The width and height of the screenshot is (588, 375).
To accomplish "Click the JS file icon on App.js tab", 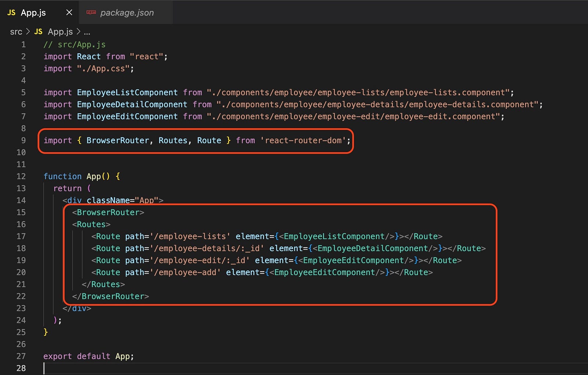I will coord(11,12).
